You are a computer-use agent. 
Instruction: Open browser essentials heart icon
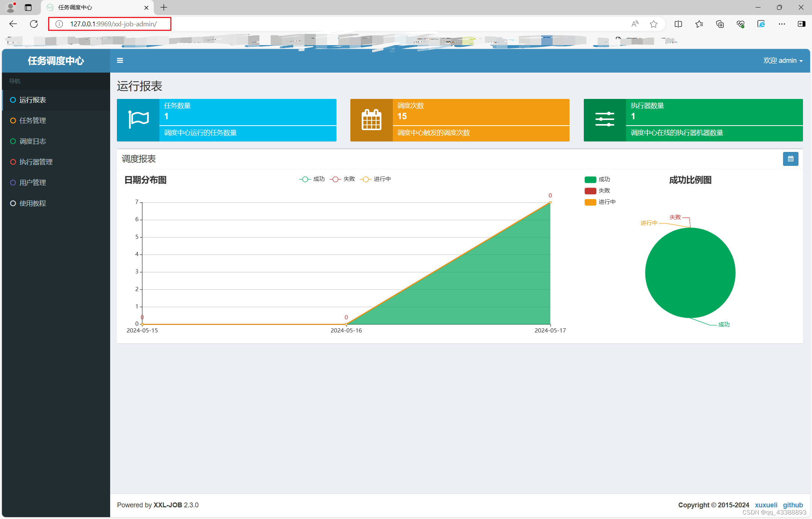coord(741,24)
